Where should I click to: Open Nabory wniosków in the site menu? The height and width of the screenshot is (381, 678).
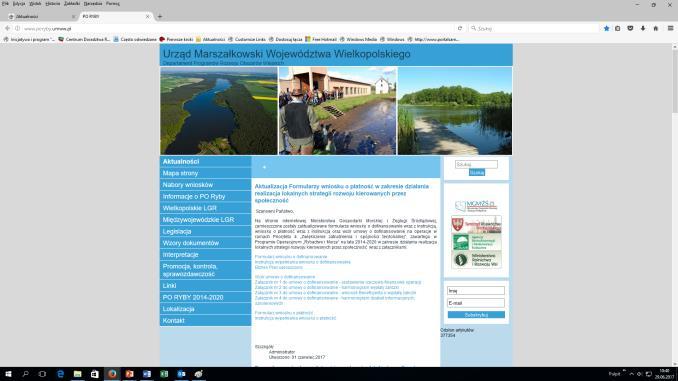(x=205, y=185)
